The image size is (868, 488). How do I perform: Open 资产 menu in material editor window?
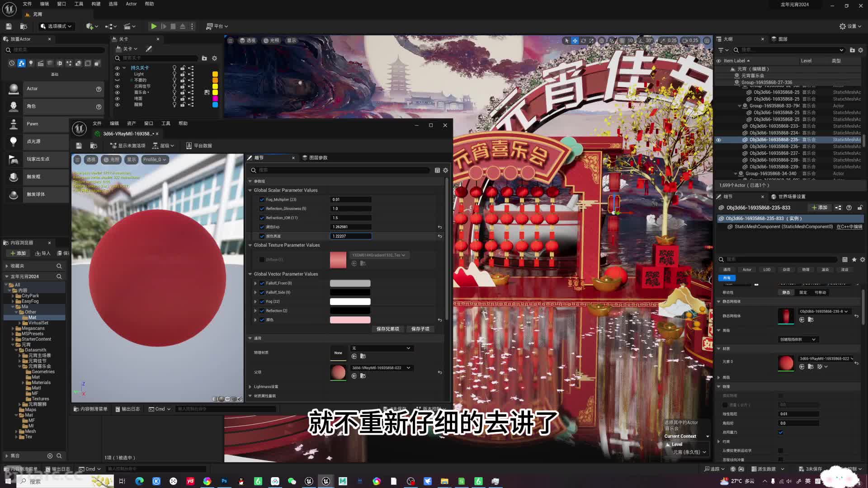point(131,123)
